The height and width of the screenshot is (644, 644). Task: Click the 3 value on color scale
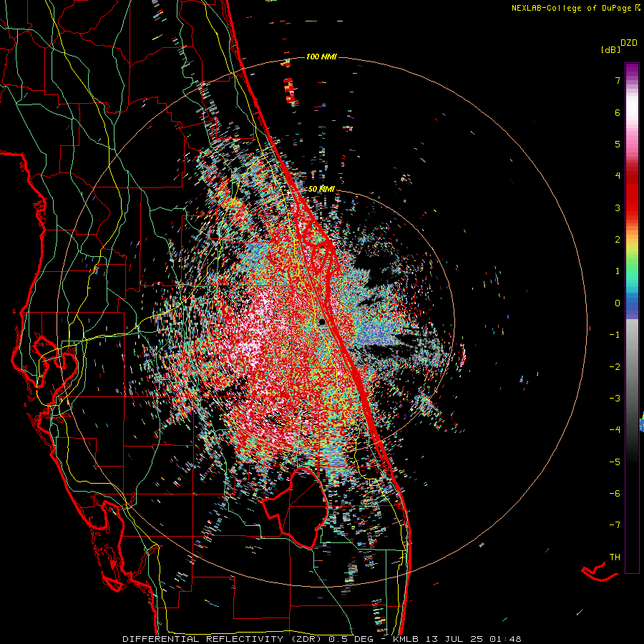618,208
